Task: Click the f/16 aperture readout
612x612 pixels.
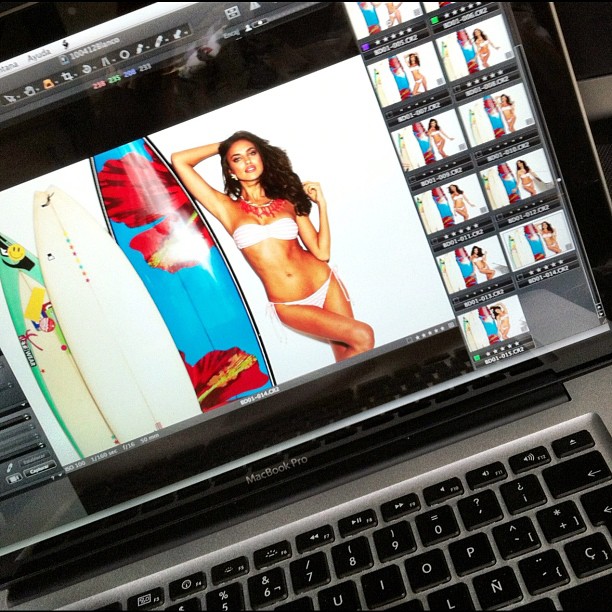Action: [129, 444]
